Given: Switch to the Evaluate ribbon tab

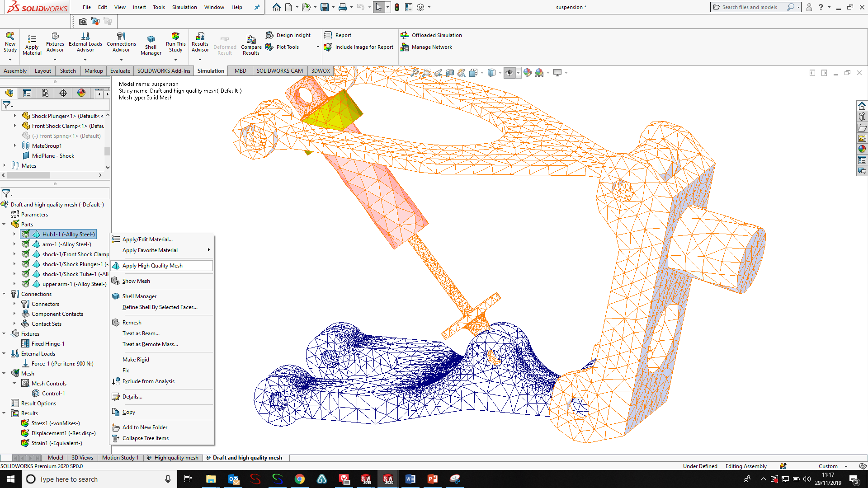Looking at the screenshot, I should [120, 71].
